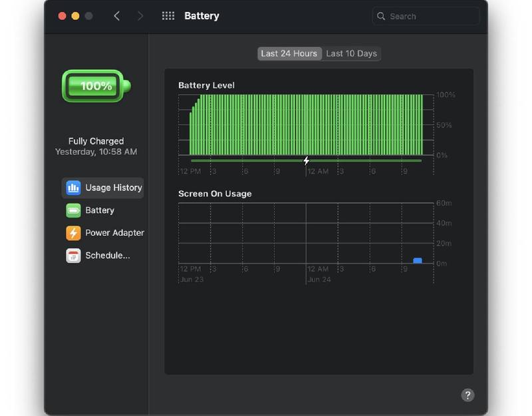Open the Show All preferences grid icon
532x416 pixels.
[x=168, y=15]
